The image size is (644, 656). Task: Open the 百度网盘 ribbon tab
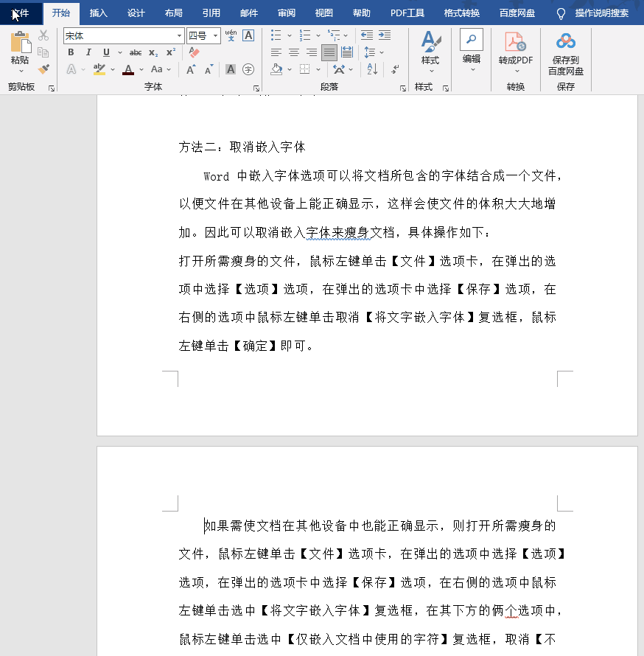coord(517,13)
